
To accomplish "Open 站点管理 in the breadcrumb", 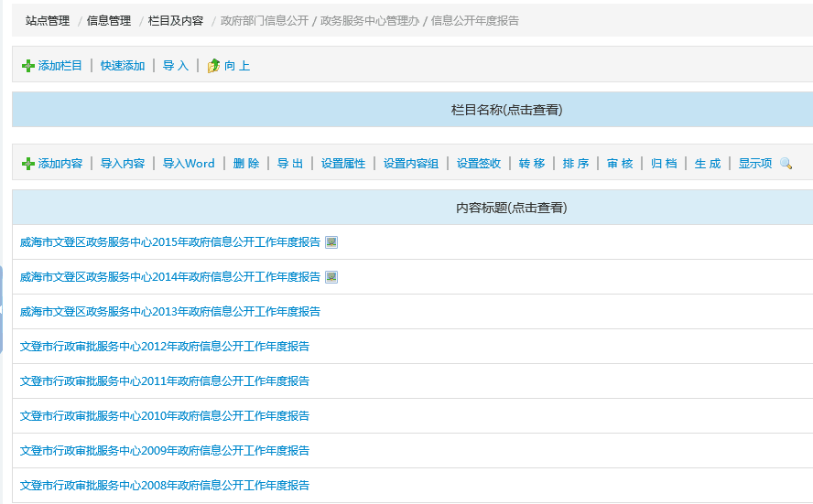I will 48,20.
